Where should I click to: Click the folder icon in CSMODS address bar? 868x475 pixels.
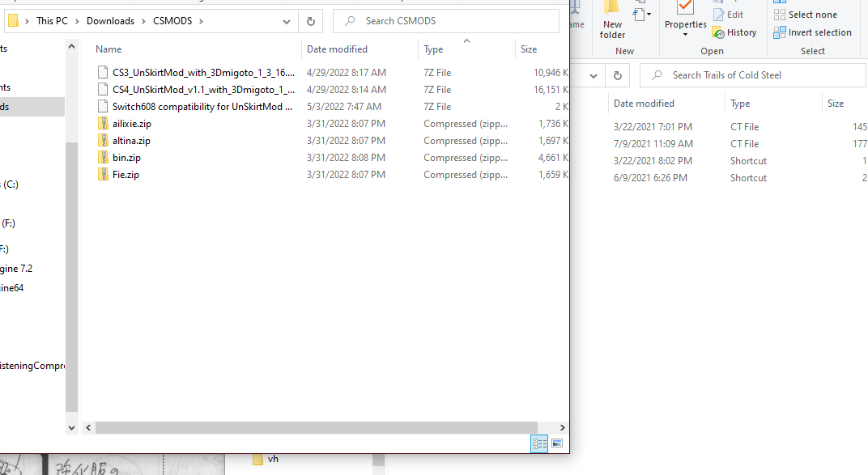coord(13,21)
